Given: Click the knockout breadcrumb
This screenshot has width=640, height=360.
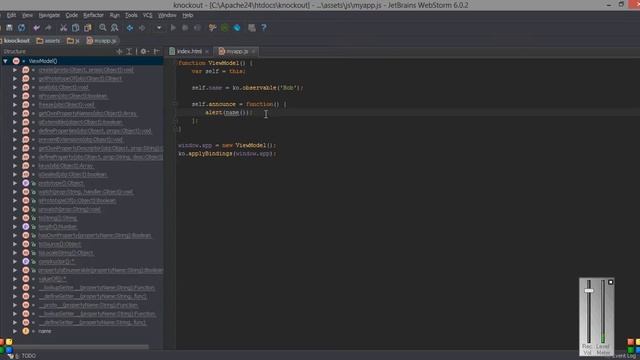Looking at the screenshot, I should pyautogui.click(x=16, y=41).
